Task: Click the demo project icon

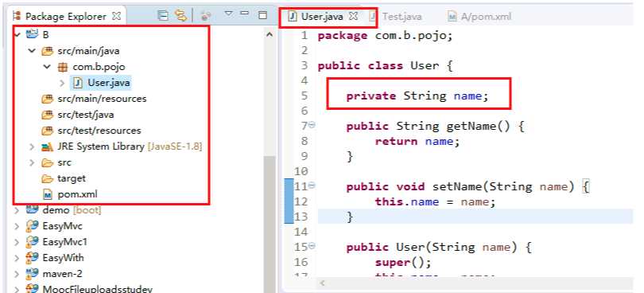Action: 32,210
